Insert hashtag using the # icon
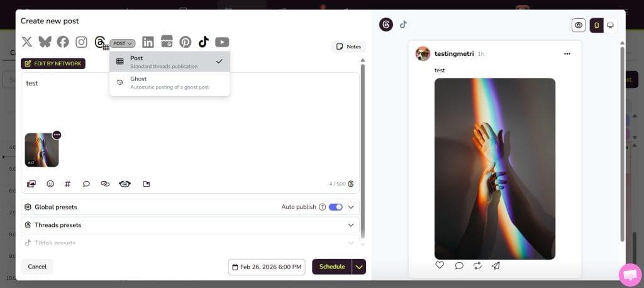The image size is (644, 288). pyautogui.click(x=68, y=184)
